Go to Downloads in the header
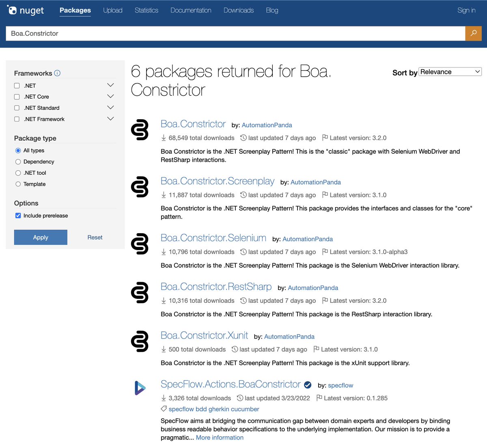Screen dimensions: 487x448 (239, 11)
